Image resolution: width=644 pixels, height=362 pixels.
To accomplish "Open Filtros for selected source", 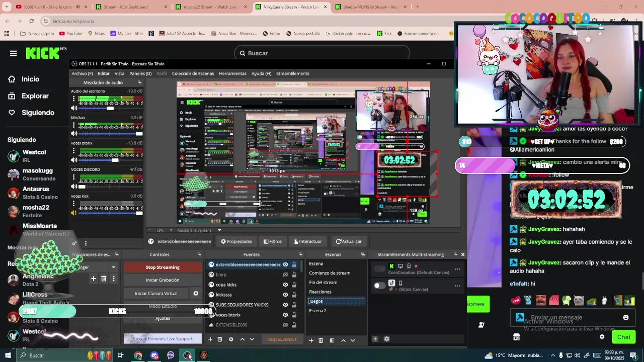I will click(x=273, y=241).
